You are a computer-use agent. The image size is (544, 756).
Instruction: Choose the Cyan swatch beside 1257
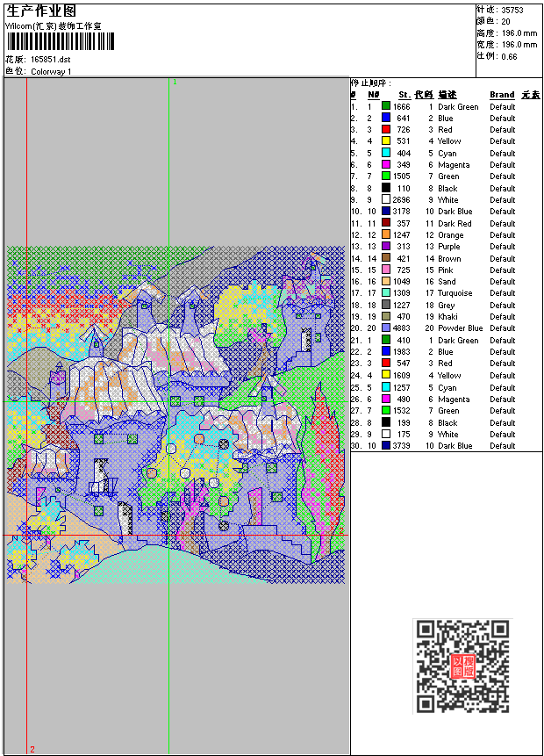tap(385, 387)
